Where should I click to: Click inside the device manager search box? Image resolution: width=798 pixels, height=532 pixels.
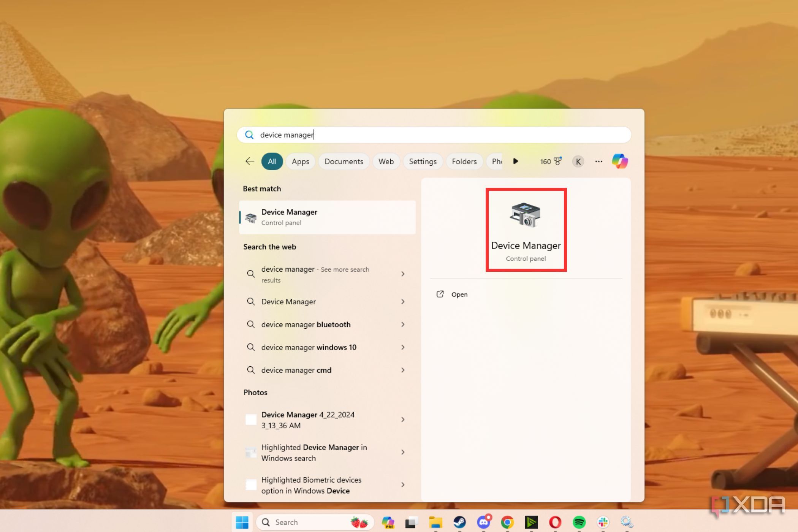[x=433, y=135]
